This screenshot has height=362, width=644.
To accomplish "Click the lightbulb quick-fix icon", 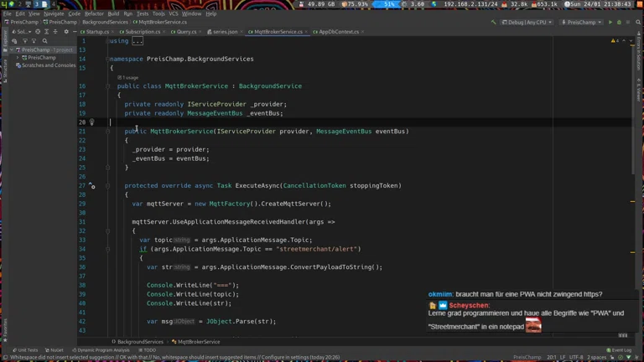I will [91, 122].
